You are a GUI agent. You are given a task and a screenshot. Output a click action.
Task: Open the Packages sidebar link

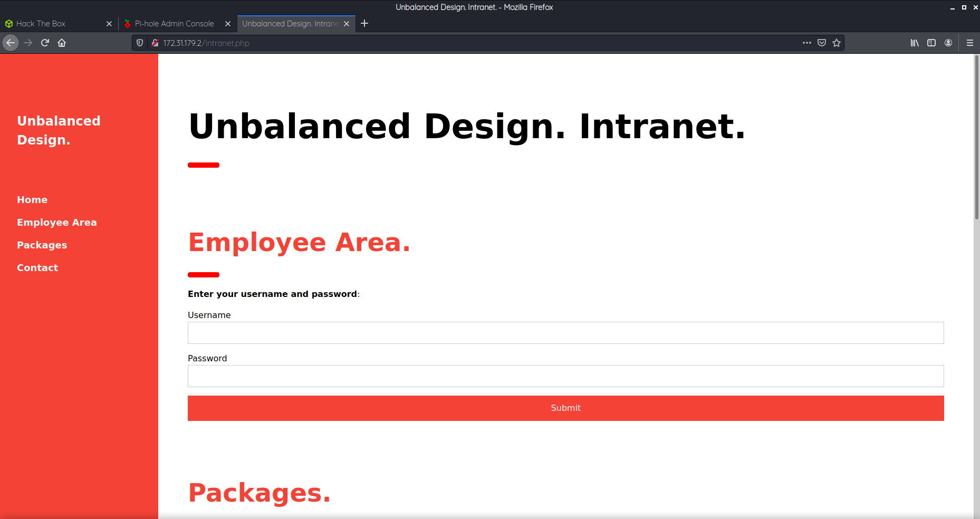tap(42, 245)
